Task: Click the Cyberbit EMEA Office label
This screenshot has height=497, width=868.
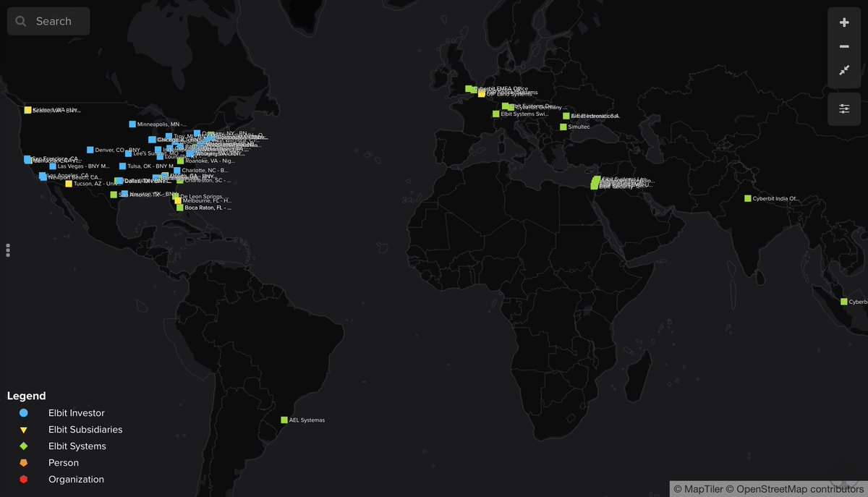Action: [x=501, y=89]
